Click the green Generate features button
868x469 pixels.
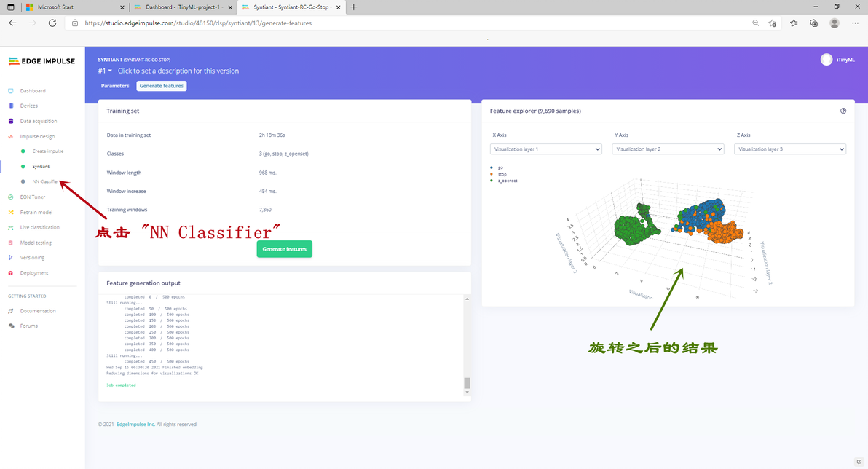[x=285, y=249]
